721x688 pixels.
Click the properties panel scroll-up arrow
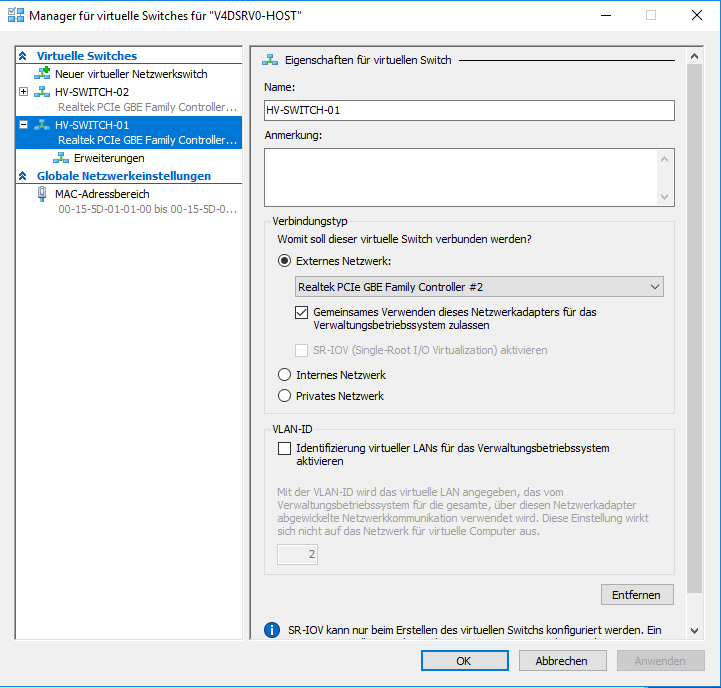(694, 56)
